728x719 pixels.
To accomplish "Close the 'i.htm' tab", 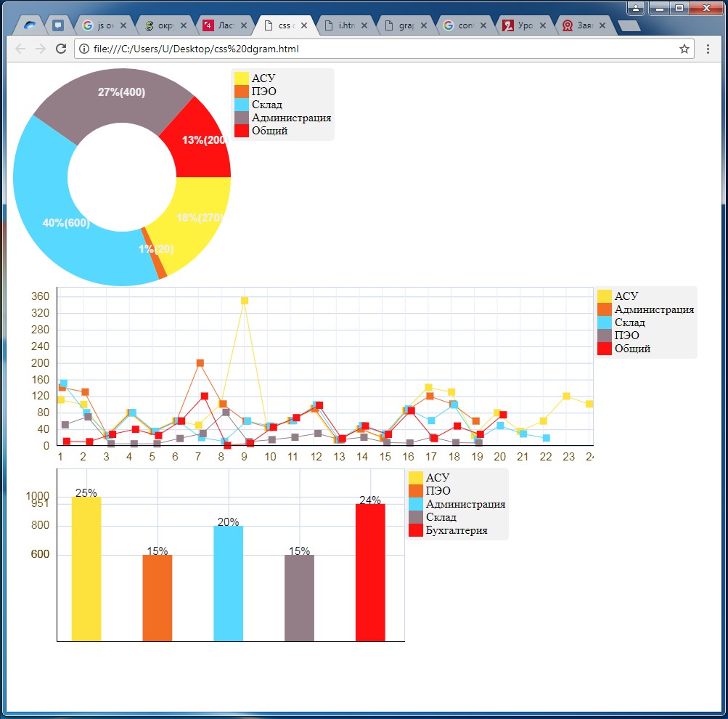I will [x=364, y=25].
